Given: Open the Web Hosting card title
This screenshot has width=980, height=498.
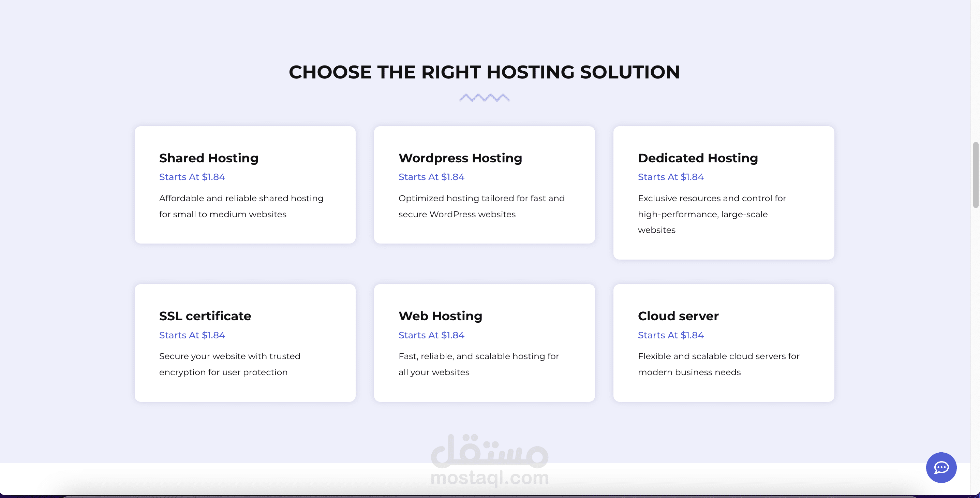Looking at the screenshot, I should (440, 316).
